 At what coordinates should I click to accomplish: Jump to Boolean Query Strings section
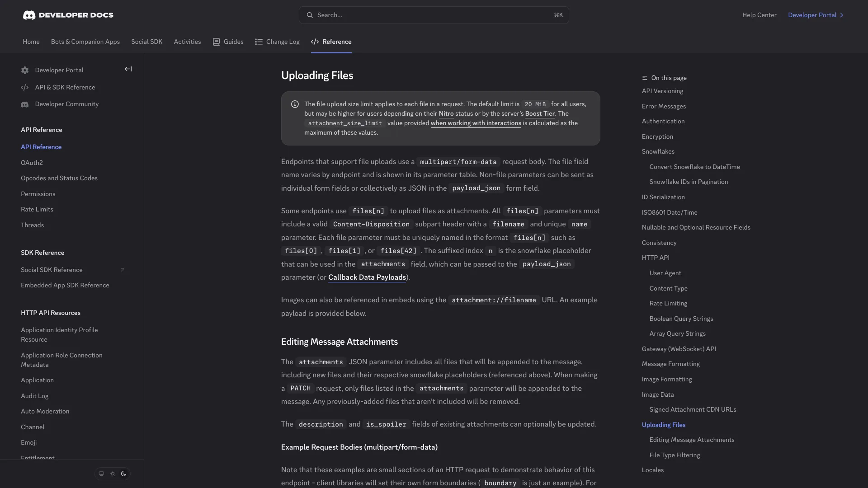point(681,319)
